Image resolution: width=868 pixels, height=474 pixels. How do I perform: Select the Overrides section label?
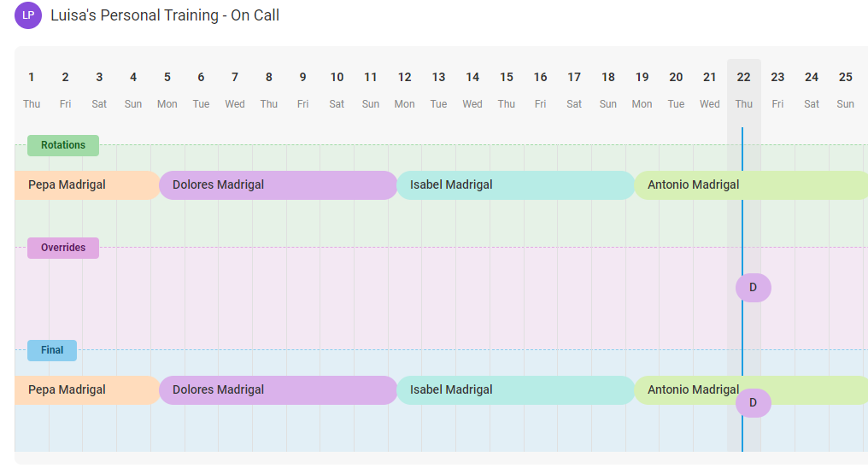[x=63, y=248]
